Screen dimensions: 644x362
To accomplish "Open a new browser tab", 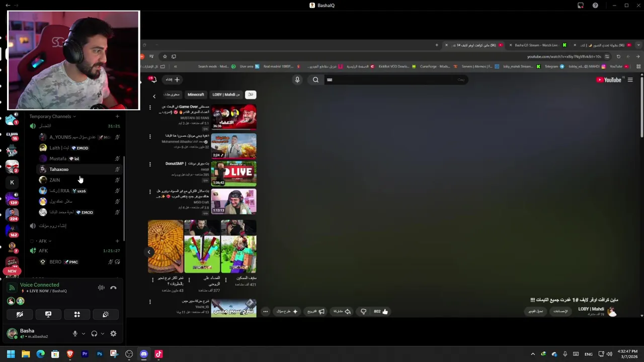I will coord(437,45).
